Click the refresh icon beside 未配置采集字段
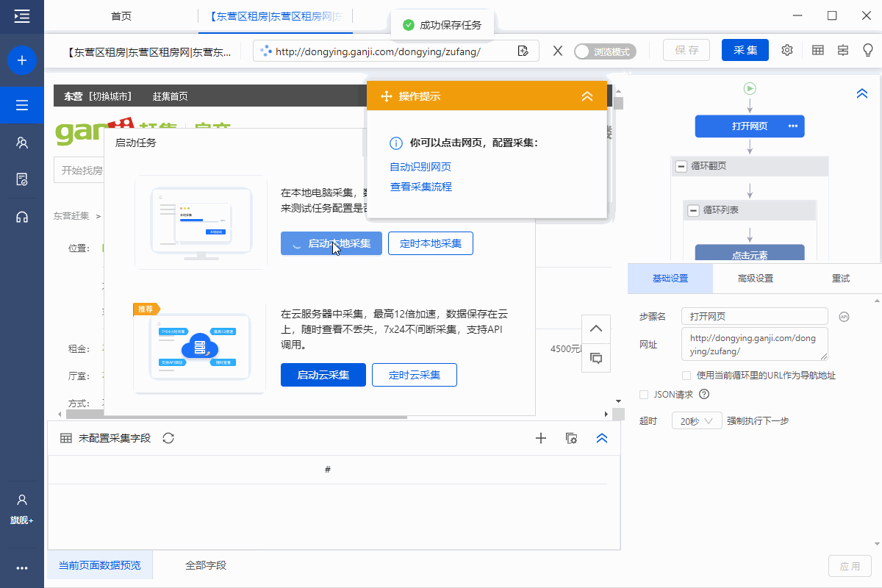The image size is (882, 588). [168, 438]
